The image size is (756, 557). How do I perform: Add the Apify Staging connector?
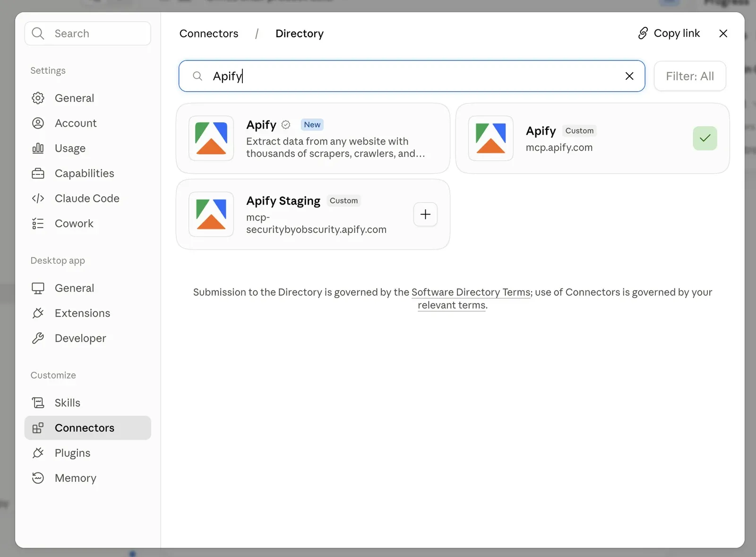[x=425, y=214]
